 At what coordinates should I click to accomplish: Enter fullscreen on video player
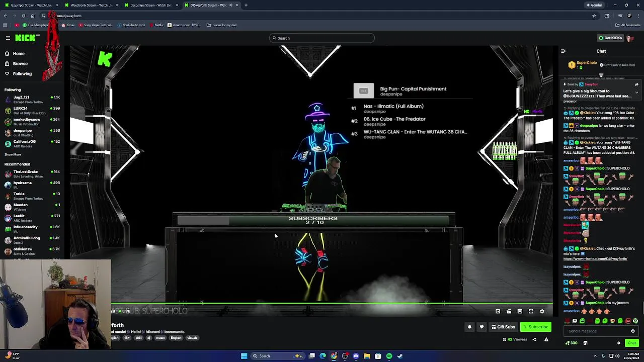(x=531, y=312)
